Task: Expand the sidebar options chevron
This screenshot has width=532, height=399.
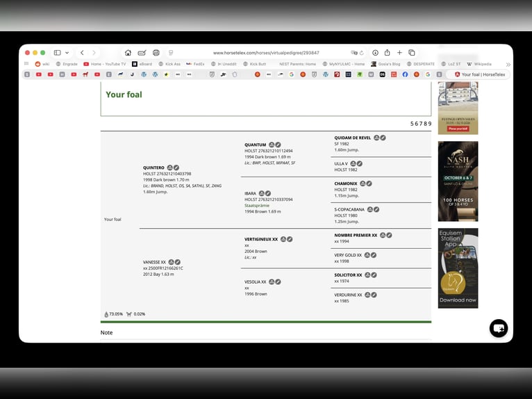Action: coord(67,53)
